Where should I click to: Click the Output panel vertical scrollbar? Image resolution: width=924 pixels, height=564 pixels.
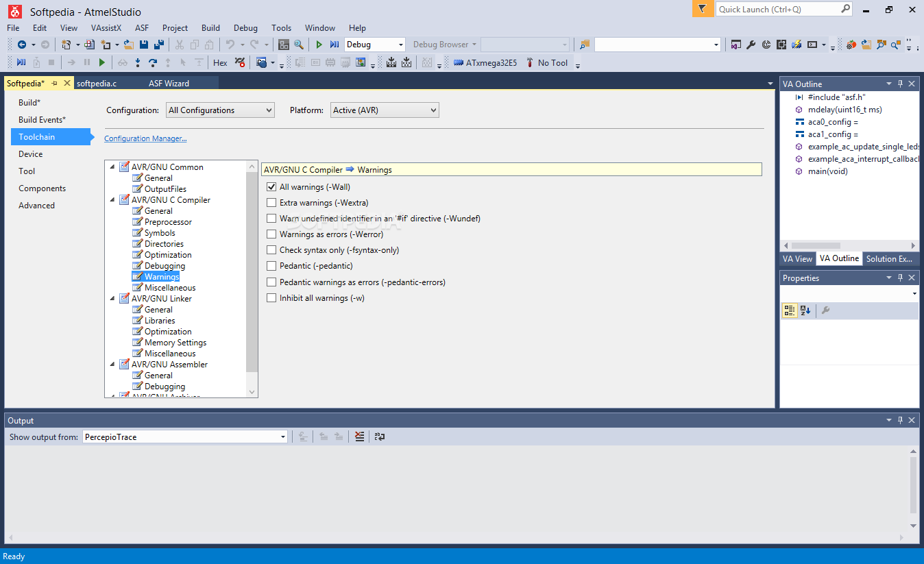click(x=913, y=485)
